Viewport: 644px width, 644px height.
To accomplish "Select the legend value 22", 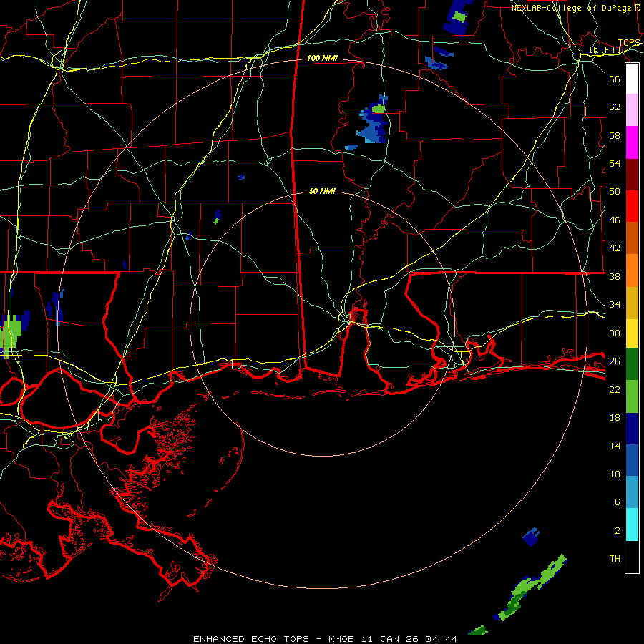I will 615,389.
